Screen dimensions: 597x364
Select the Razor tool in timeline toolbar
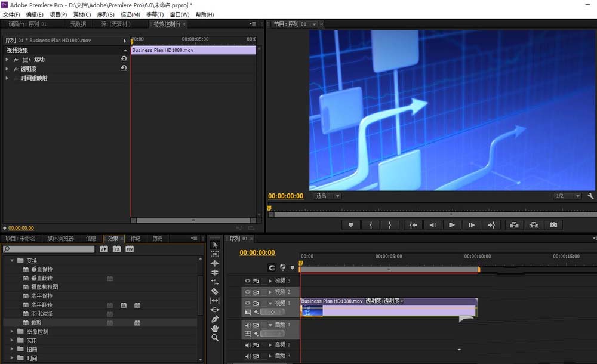pos(215,292)
